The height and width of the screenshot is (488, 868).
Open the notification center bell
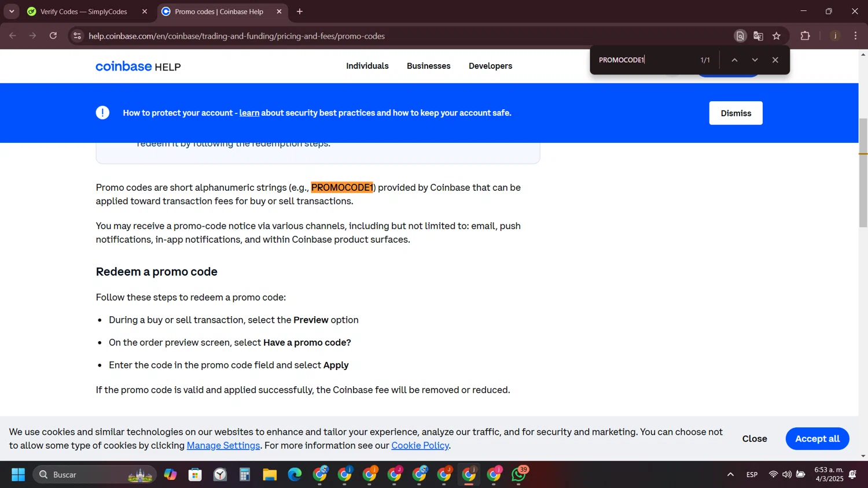click(x=853, y=475)
